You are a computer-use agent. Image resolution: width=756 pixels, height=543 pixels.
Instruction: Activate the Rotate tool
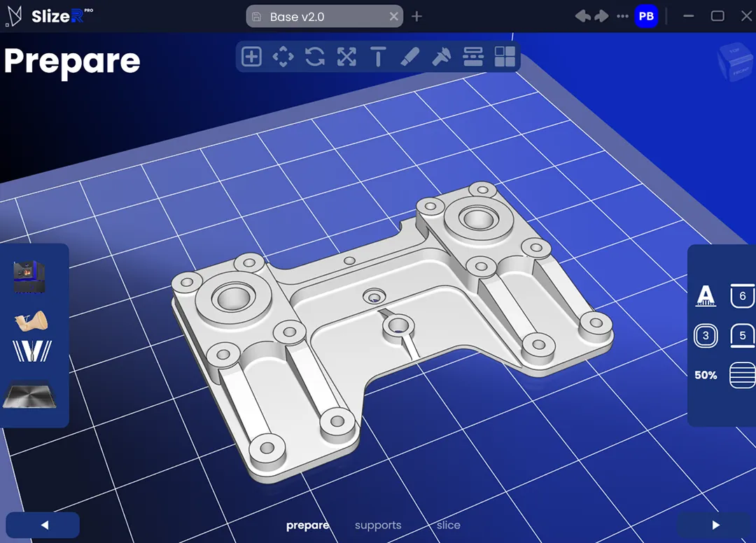point(315,57)
